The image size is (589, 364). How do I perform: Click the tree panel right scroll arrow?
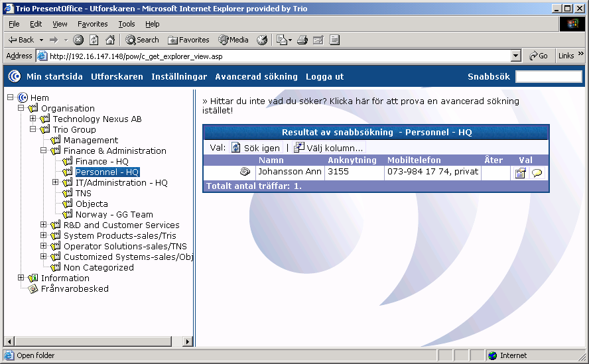[188, 341]
